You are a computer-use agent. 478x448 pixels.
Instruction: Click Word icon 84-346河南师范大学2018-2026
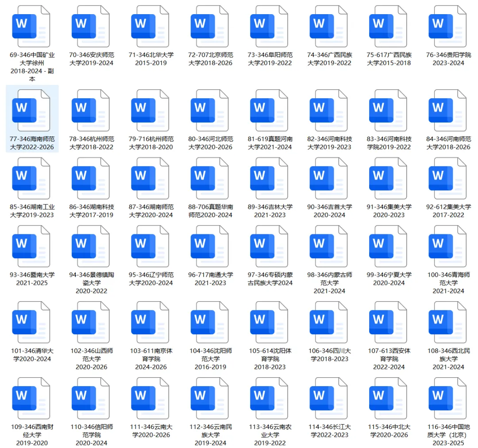(447, 111)
